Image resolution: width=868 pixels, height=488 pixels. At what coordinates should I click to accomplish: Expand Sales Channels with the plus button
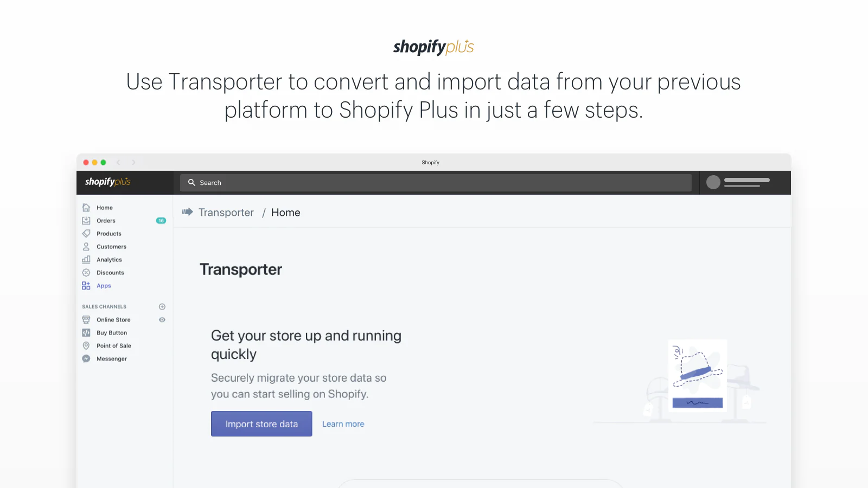(x=162, y=306)
